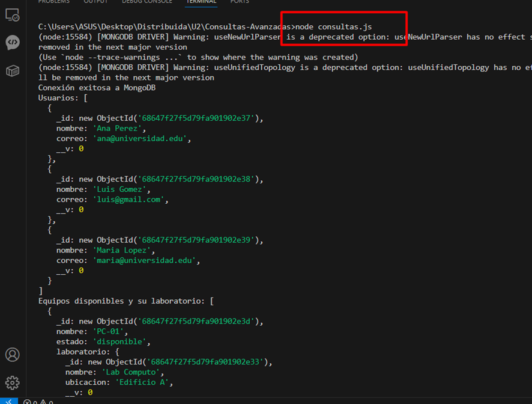The image size is (532, 404).
Task: Switch to the DEBUG CONSOLE tab
Action: pos(147,2)
